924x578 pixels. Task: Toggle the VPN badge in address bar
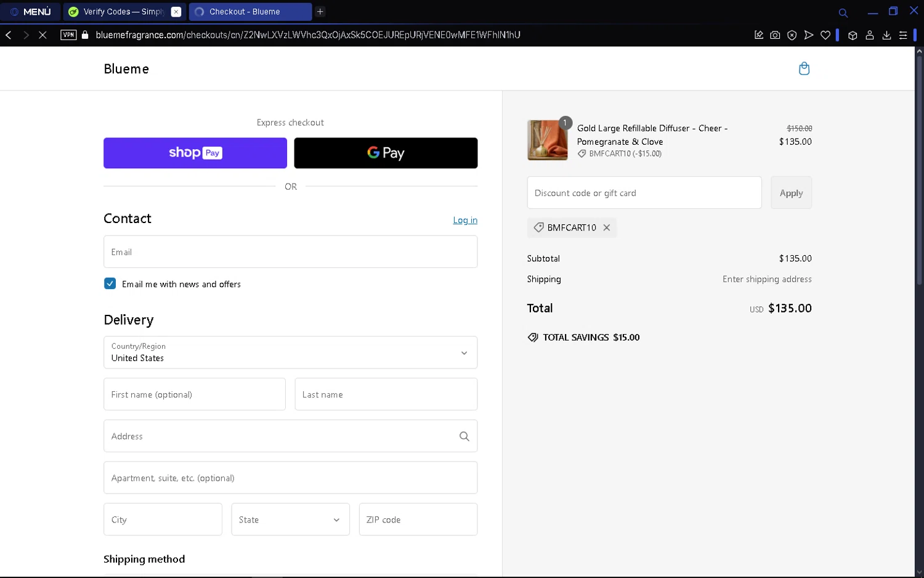tap(68, 35)
